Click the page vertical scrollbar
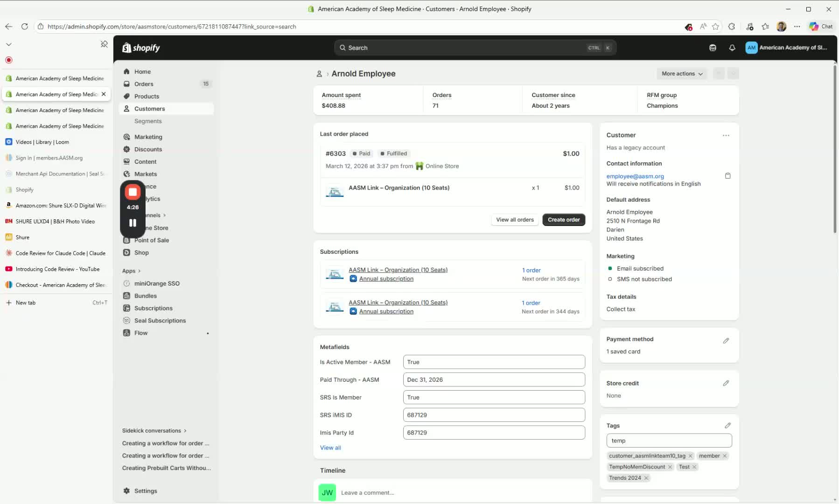Image resolution: width=839 pixels, height=504 pixels. click(835, 149)
